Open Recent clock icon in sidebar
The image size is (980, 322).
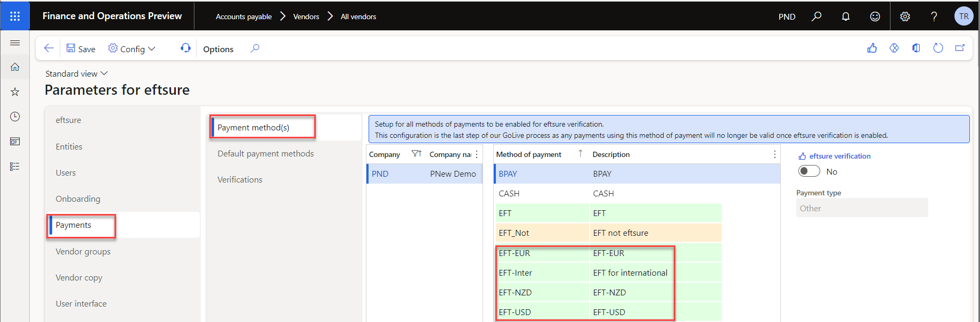[x=15, y=117]
